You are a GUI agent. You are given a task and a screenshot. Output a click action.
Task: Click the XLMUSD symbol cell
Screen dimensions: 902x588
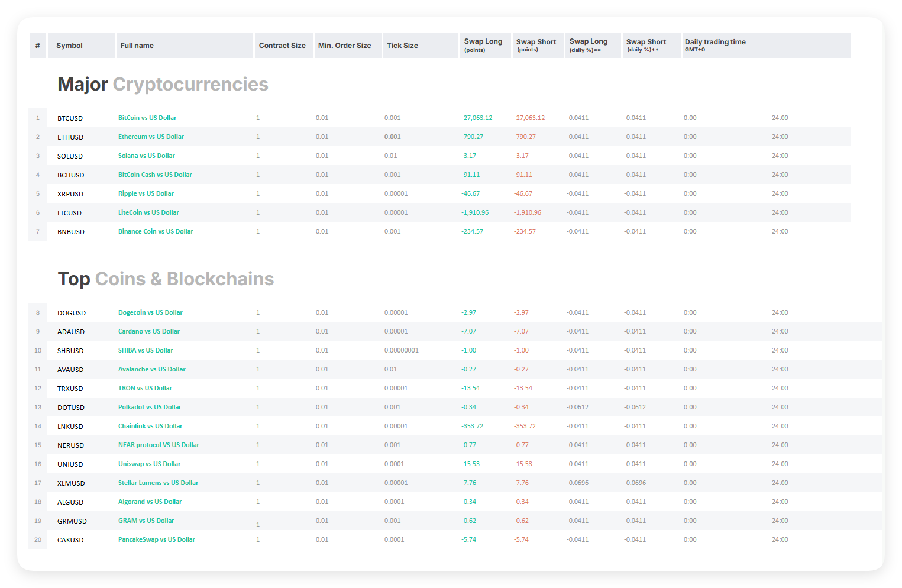(72, 483)
